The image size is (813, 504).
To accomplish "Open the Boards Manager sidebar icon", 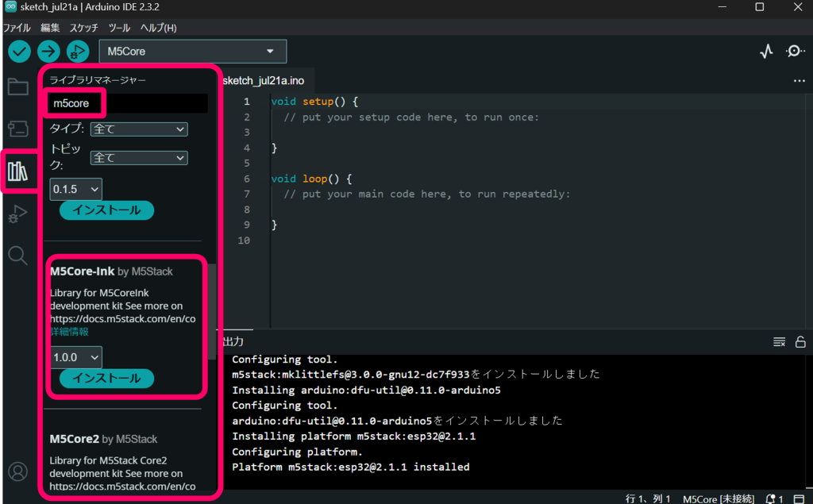I will pos(18,129).
